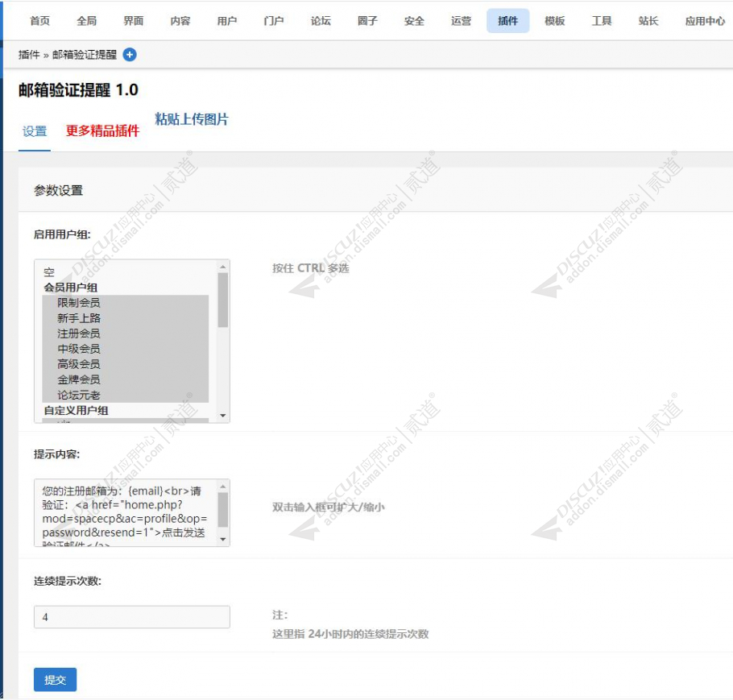Click the user group list scroll-down arrow
733x700 pixels.
tap(223, 415)
